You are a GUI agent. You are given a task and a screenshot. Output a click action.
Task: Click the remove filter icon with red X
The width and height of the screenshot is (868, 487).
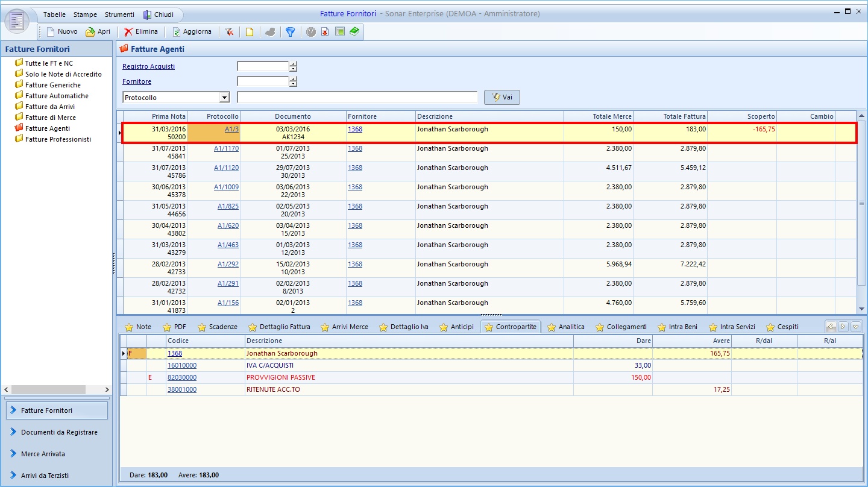tap(229, 32)
